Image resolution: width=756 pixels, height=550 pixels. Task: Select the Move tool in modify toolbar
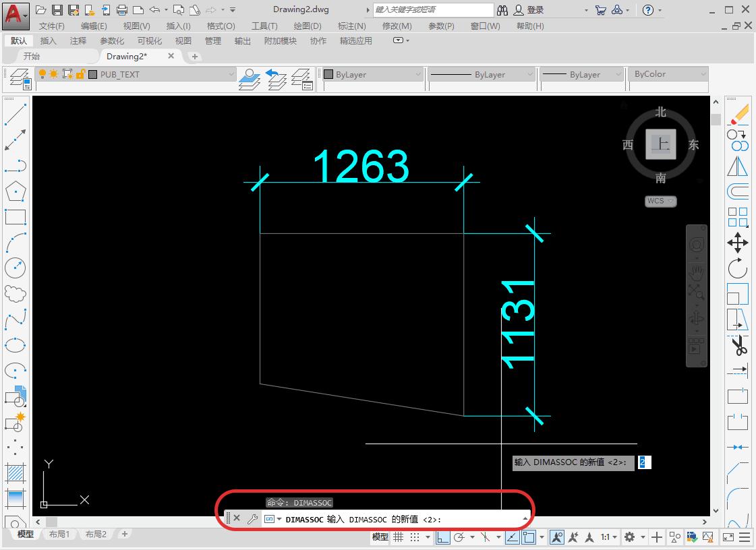click(x=738, y=243)
